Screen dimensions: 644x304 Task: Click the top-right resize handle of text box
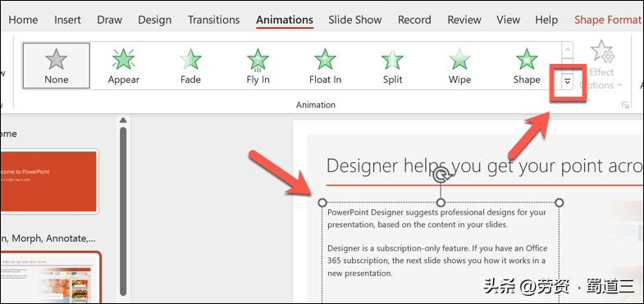tap(559, 202)
